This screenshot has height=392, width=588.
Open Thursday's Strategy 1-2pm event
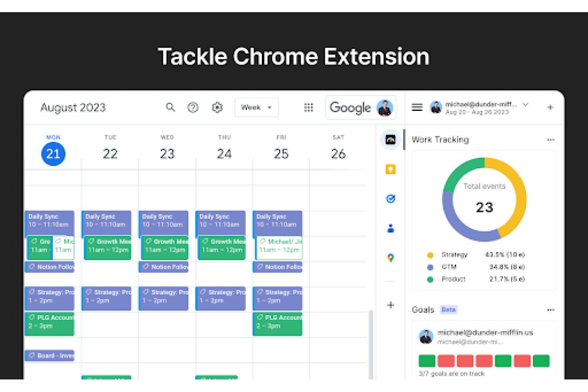[x=221, y=298]
